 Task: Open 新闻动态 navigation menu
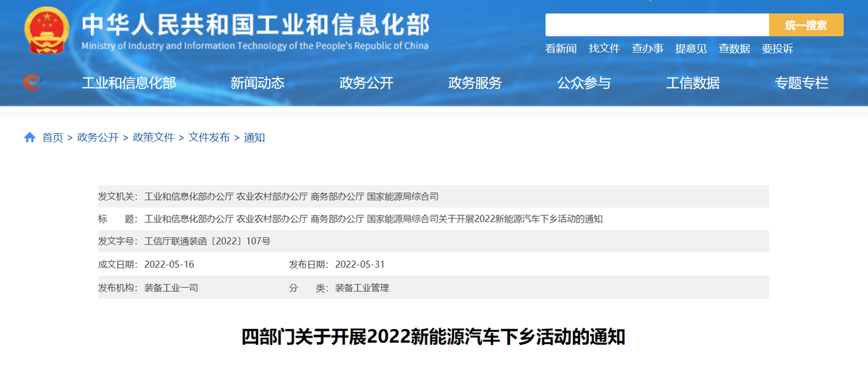pos(258,83)
